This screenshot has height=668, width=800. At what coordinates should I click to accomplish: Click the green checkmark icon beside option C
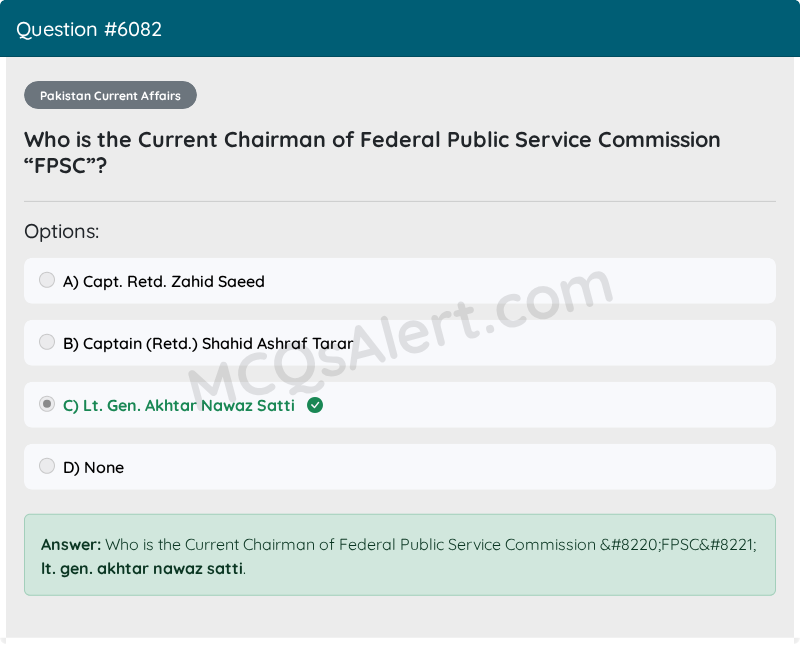(x=315, y=405)
